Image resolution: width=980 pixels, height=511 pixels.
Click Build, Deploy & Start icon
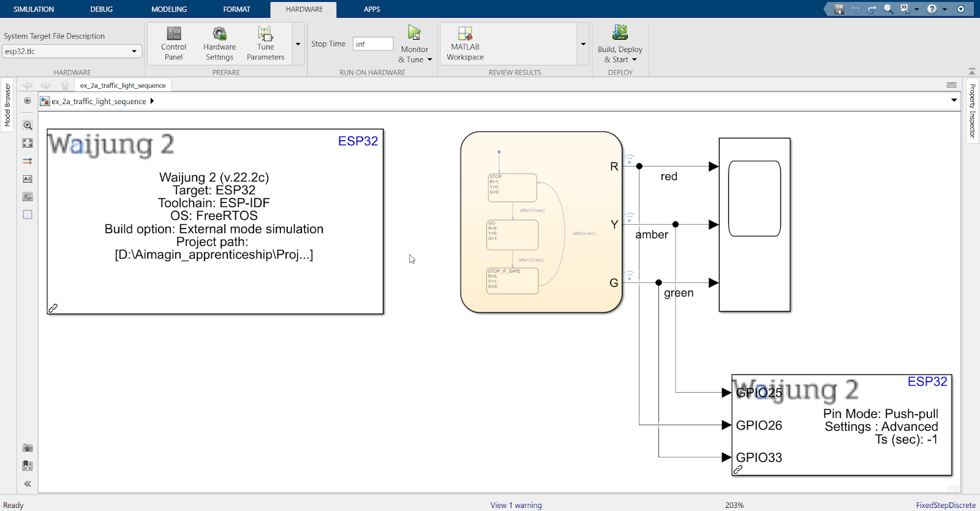coord(620,32)
